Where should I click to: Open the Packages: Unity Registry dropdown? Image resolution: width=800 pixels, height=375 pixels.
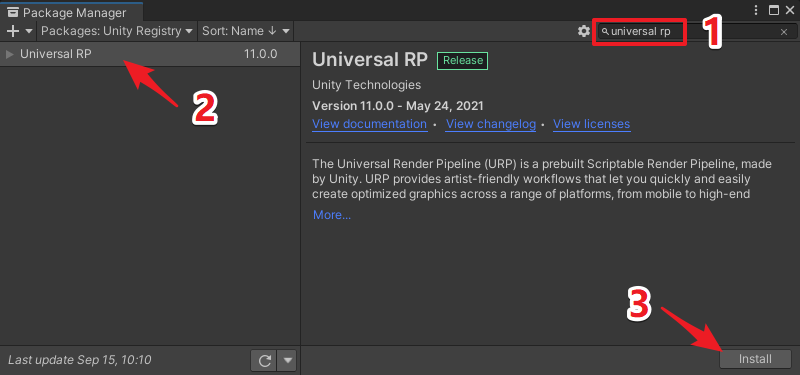[x=117, y=31]
